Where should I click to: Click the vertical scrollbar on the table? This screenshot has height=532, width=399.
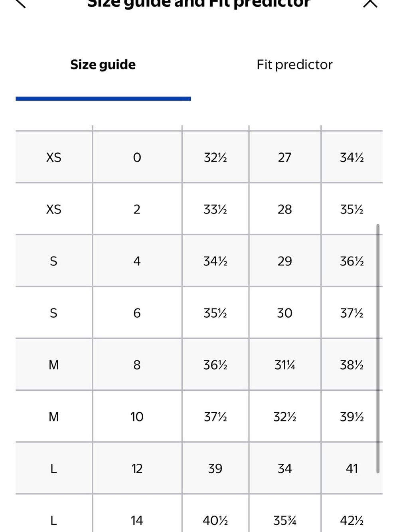tap(377, 348)
